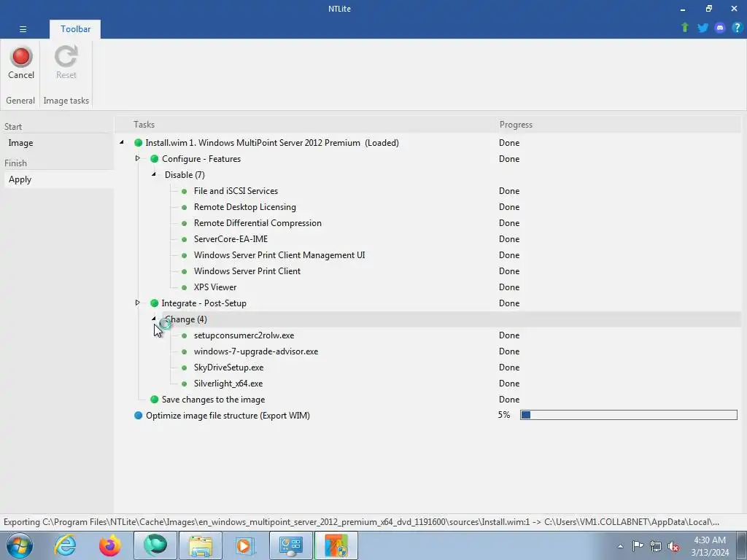Screen dimensions: 747x560
Task: Switch to the NTLite taskbar icon
Action: click(336, 545)
